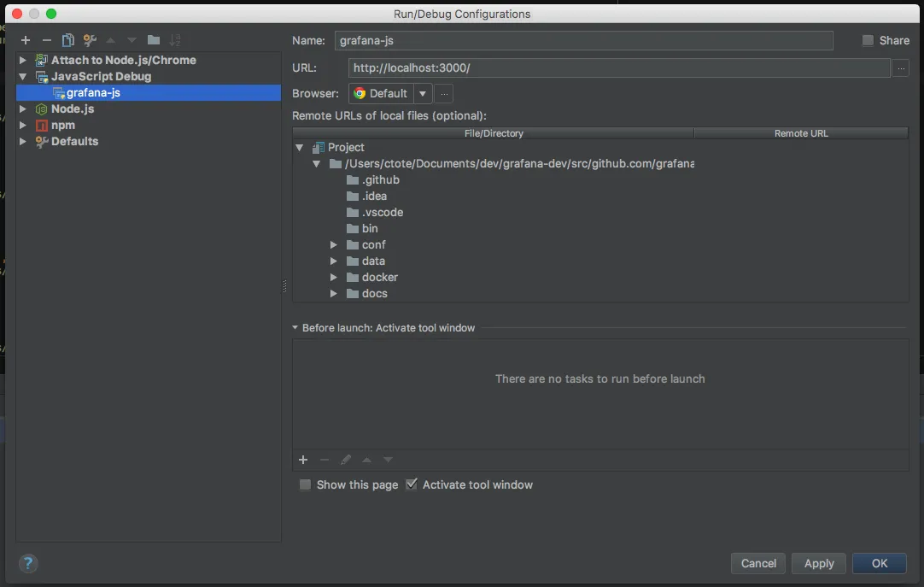Click the JavaScript Debug type icon
Image resolution: width=924 pixels, height=587 pixels.
tap(41, 77)
